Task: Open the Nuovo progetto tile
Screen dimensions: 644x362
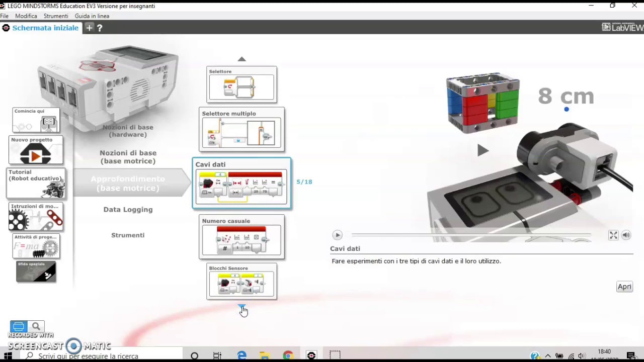Action: coord(36,150)
